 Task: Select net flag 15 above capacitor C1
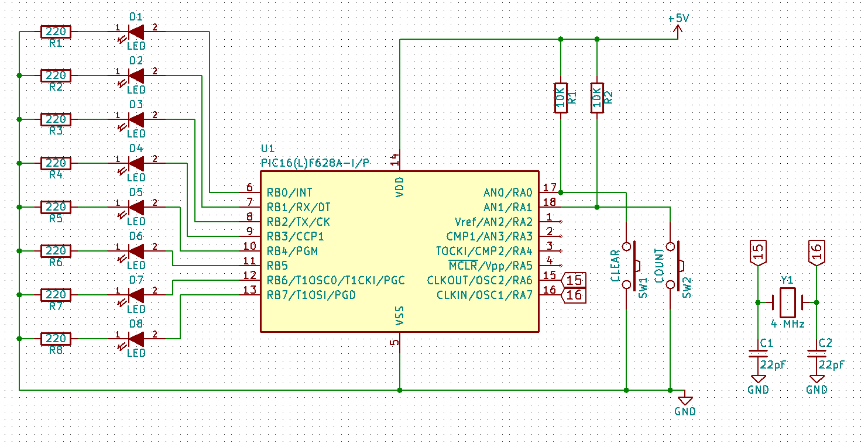(x=759, y=253)
